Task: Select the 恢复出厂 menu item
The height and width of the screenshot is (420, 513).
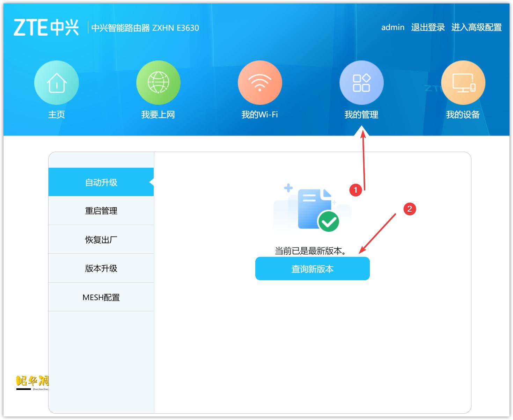Action: (101, 239)
